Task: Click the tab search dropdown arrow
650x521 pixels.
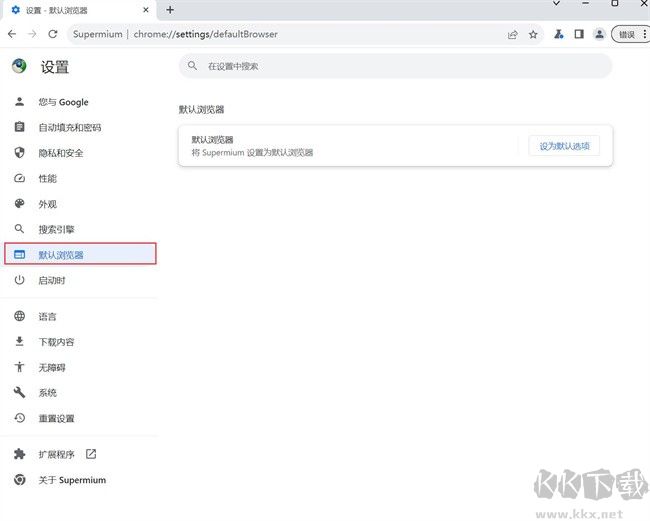Action: 556,3
